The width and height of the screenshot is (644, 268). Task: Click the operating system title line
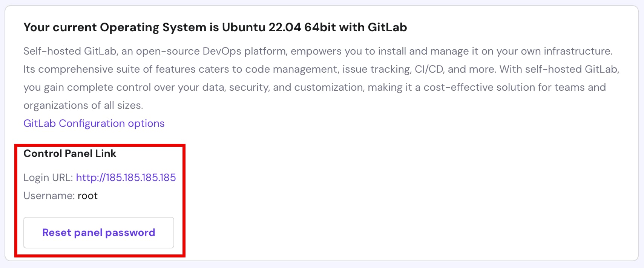pos(215,27)
